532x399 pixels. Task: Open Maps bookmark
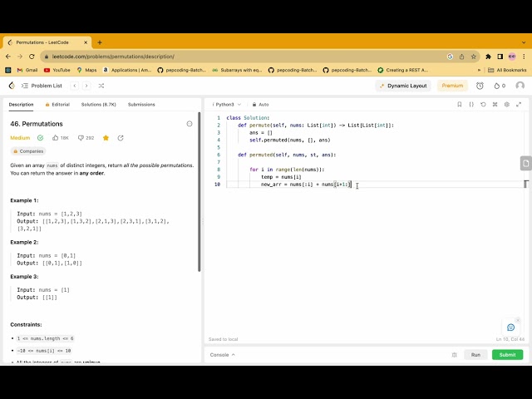[86, 70]
